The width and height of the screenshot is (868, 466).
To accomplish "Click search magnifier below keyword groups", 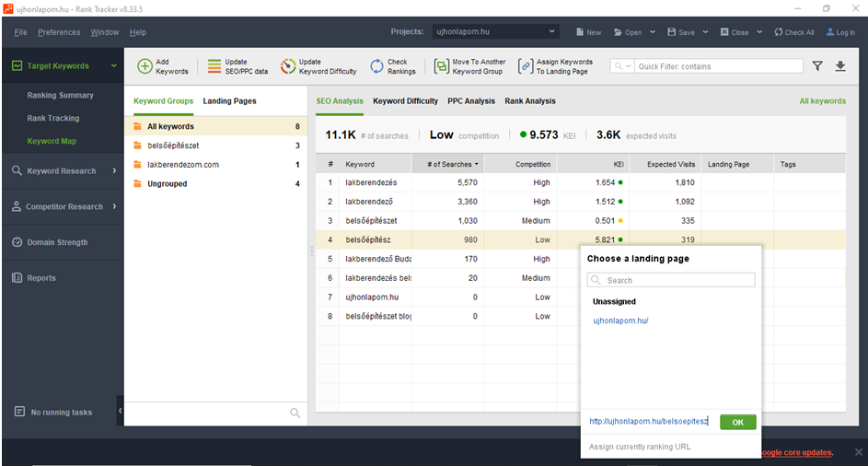I will [x=295, y=413].
